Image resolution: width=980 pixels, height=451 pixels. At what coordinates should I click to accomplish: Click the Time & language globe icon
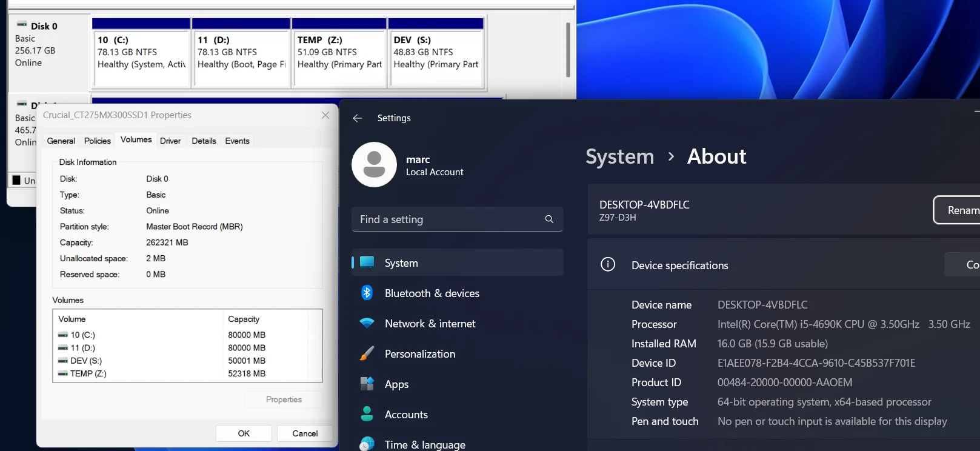pyautogui.click(x=367, y=444)
